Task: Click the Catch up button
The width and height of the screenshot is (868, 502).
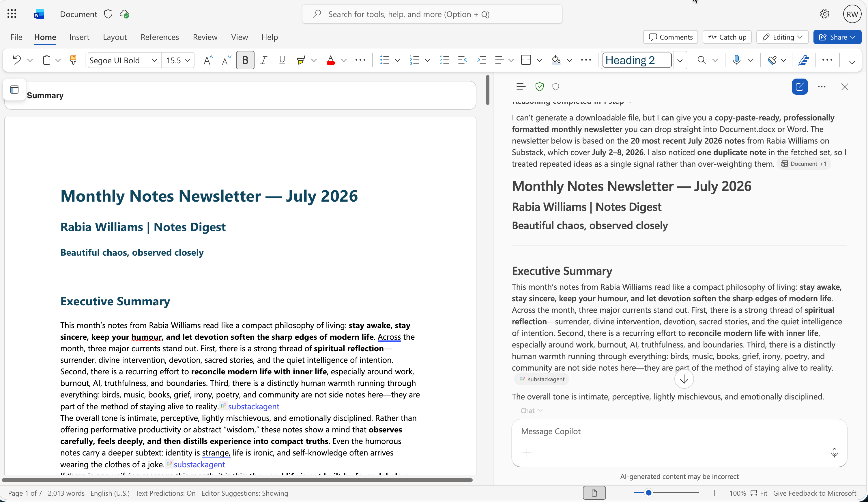Action: click(727, 37)
